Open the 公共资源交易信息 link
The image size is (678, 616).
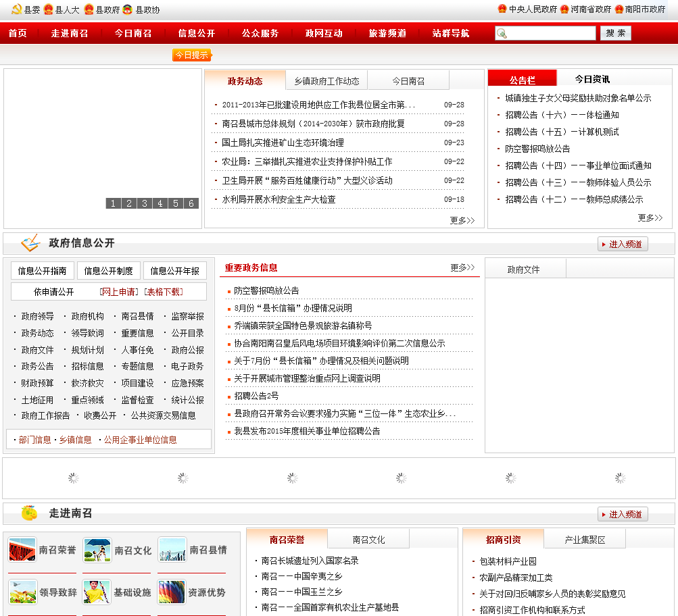coord(164,415)
